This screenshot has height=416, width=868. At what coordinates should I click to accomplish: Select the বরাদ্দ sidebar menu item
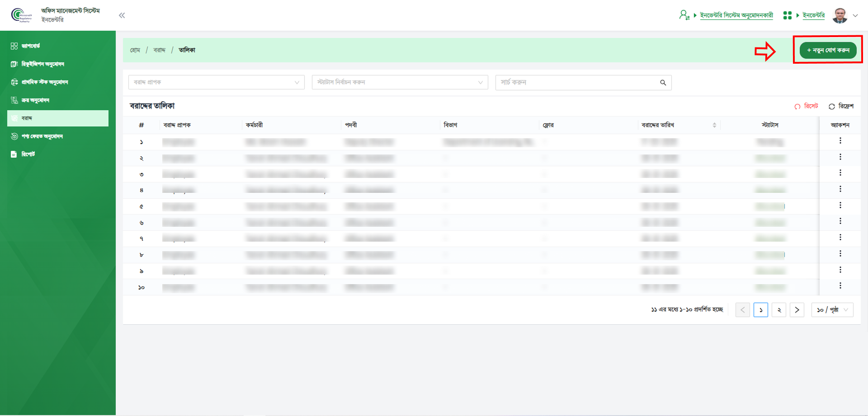(x=58, y=118)
